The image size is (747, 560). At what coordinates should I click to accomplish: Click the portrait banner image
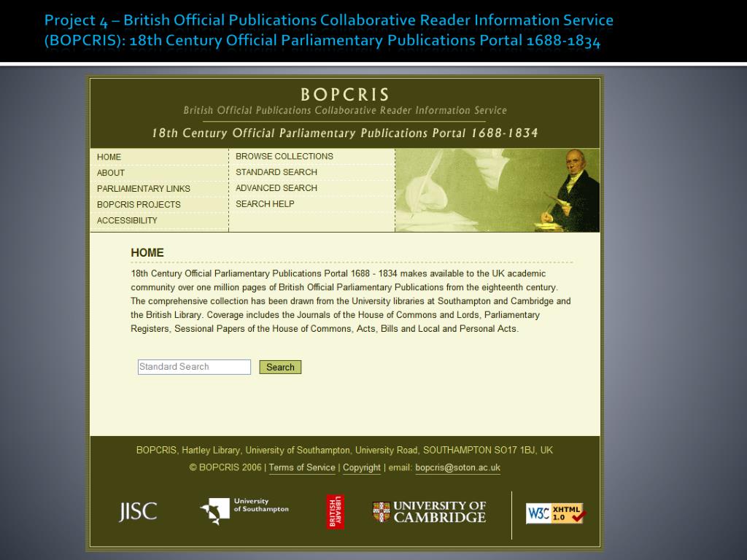tap(498, 190)
